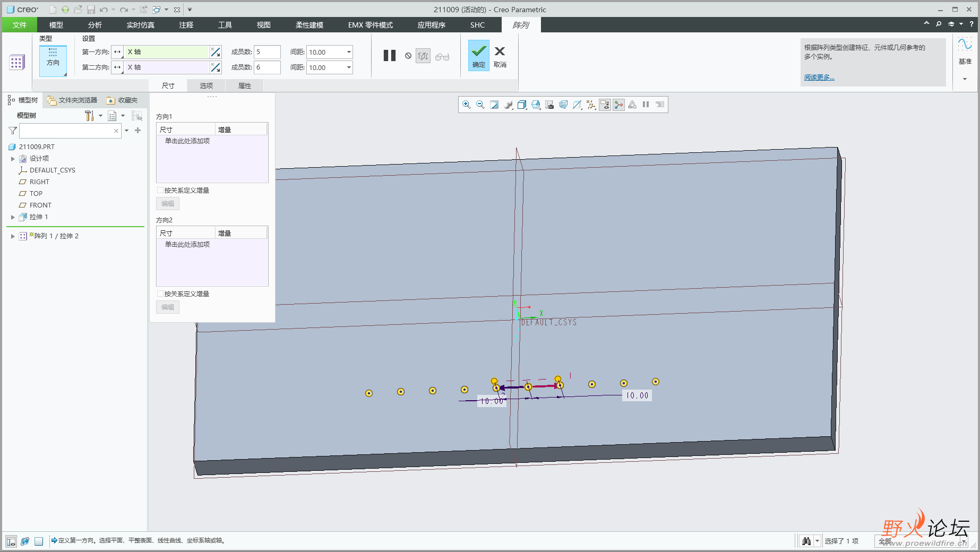Screen dimensions: 980x552
Task: Open second direction spacing dropdown
Action: [349, 67]
